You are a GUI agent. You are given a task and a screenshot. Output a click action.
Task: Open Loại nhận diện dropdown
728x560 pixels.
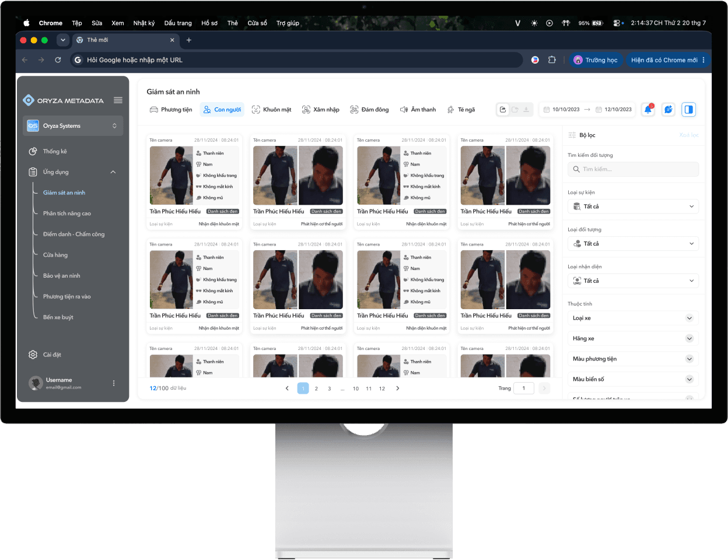click(633, 281)
